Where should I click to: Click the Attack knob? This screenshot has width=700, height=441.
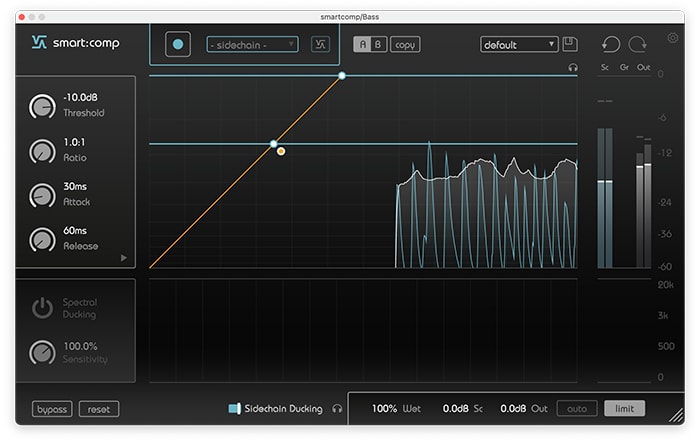(42, 196)
